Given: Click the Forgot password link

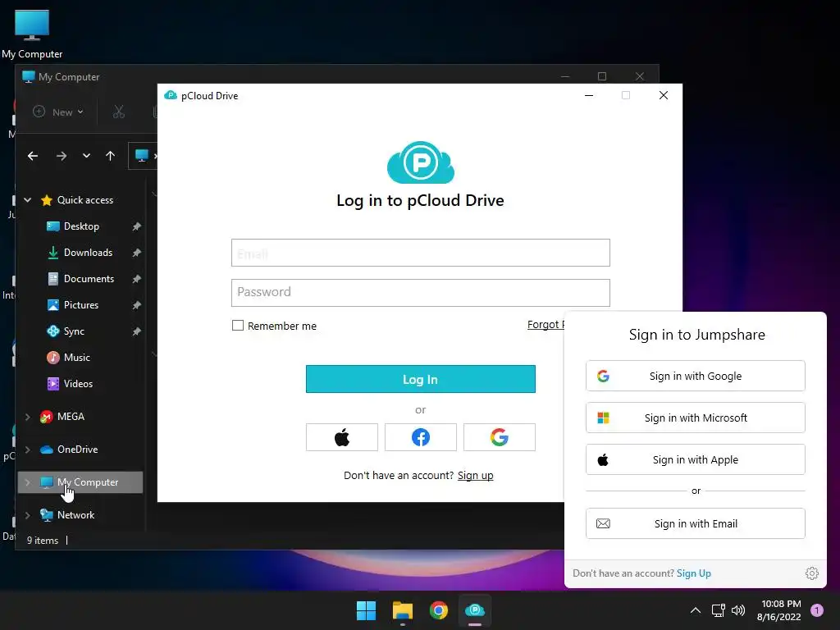Looking at the screenshot, I should point(546,325).
